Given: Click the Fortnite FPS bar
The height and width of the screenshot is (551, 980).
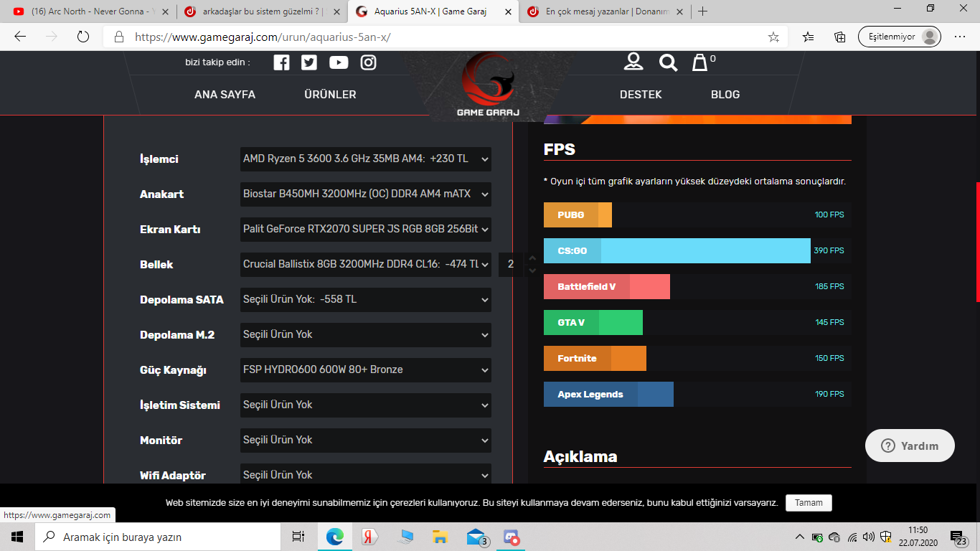Looking at the screenshot, I should pyautogui.click(x=595, y=359).
